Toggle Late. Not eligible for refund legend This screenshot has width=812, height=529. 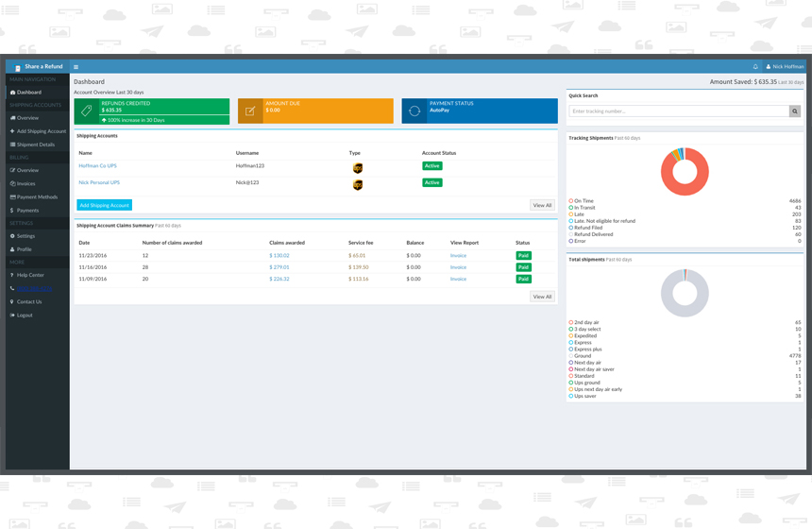coord(601,221)
